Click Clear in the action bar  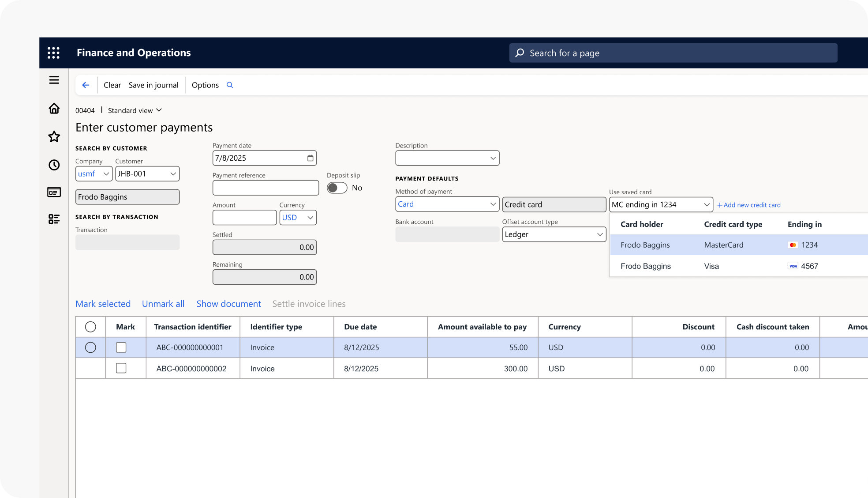tap(112, 85)
